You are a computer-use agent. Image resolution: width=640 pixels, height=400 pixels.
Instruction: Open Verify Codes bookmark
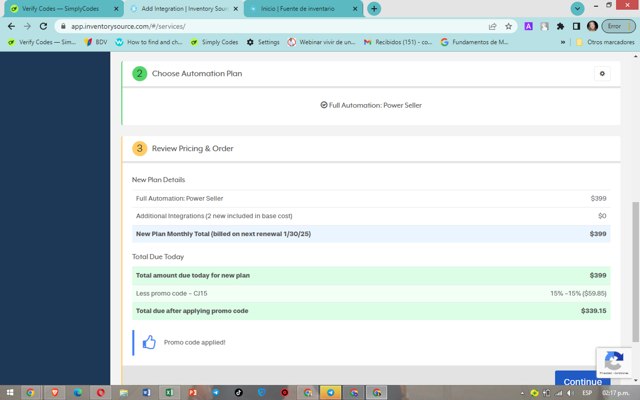(x=42, y=42)
